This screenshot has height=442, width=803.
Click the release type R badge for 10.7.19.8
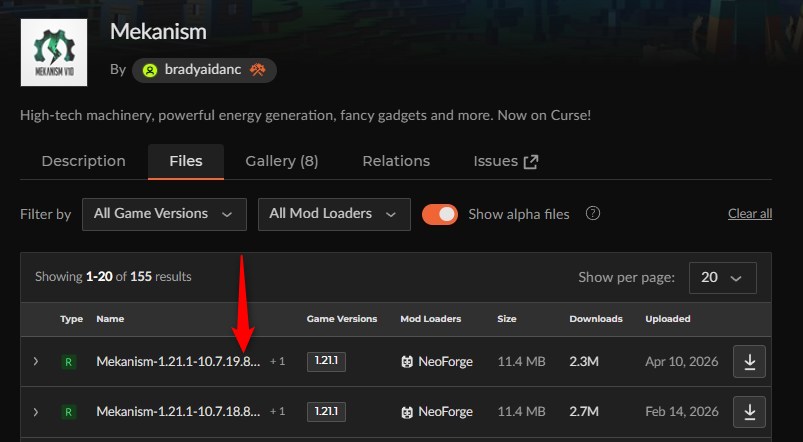69,362
